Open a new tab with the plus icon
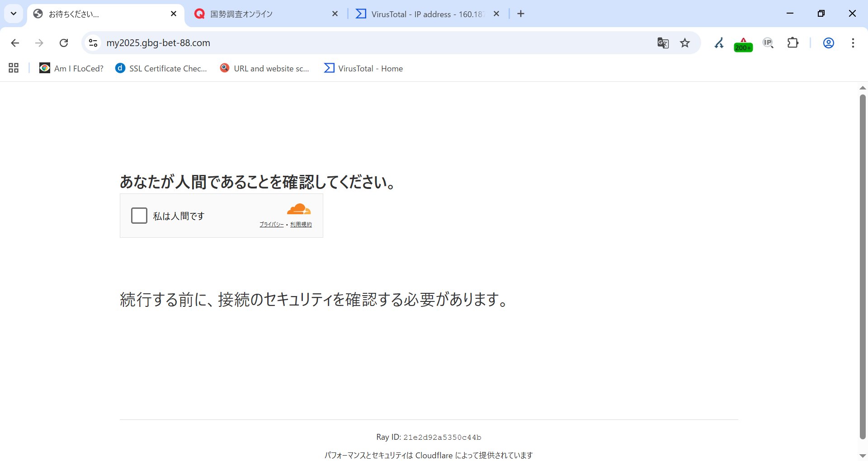Image resolution: width=868 pixels, height=461 pixels. pos(520,14)
